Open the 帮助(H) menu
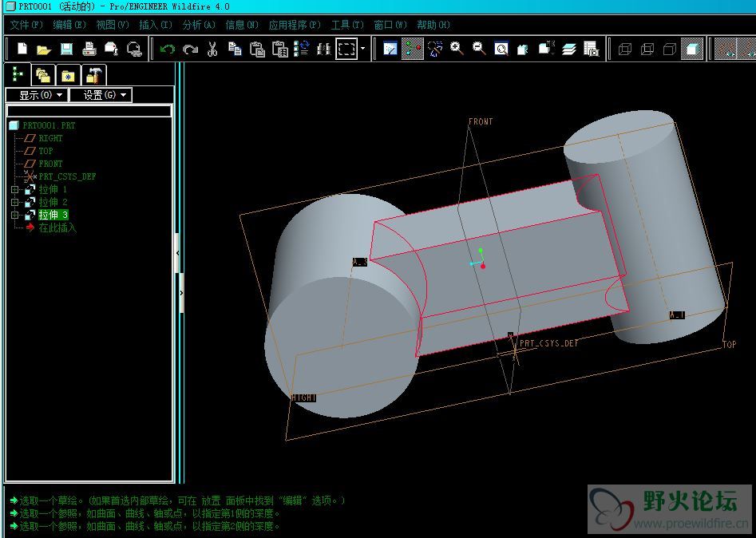The image size is (756, 538). point(433,25)
